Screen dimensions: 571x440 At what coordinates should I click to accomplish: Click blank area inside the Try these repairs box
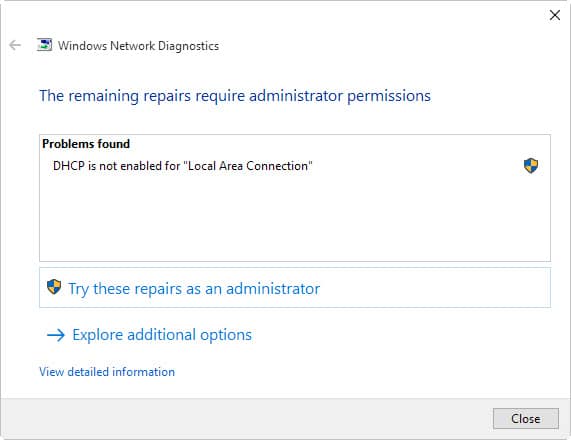pyautogui.click(x=437, y=288)
